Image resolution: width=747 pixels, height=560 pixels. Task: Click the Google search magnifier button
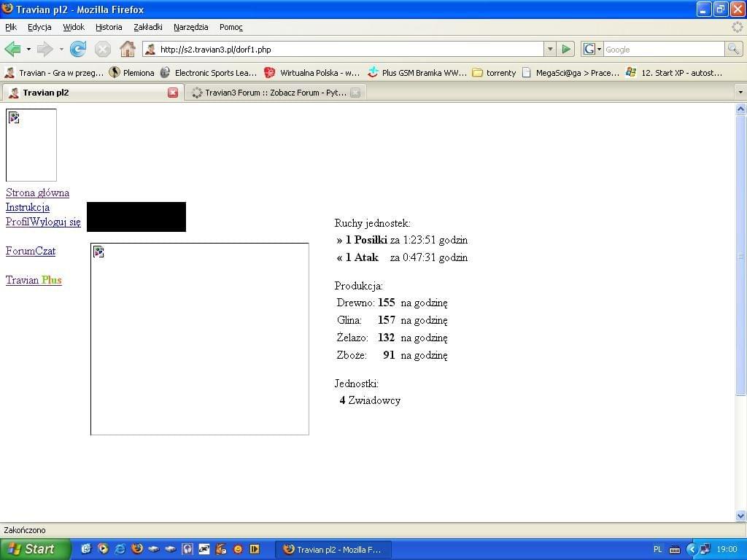(x=733, y=49)
